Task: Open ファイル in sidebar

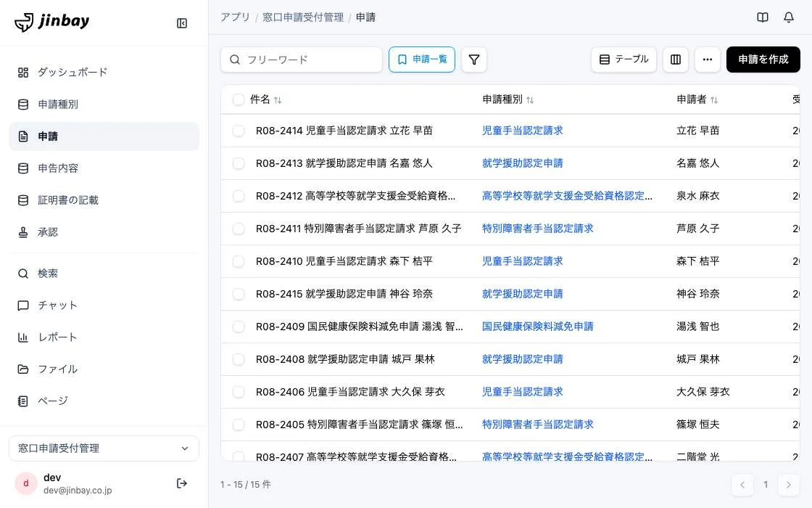Action: click(x=104, y=369)
